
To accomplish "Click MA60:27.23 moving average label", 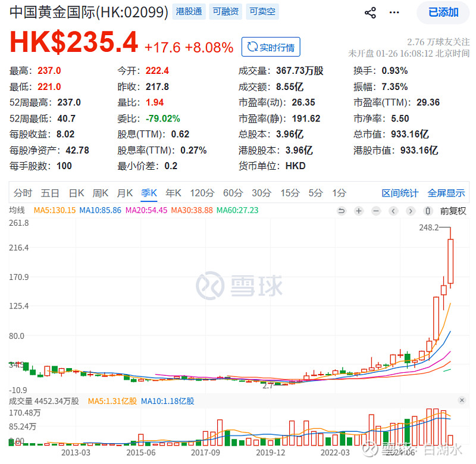I will click(x=237, y=210).
